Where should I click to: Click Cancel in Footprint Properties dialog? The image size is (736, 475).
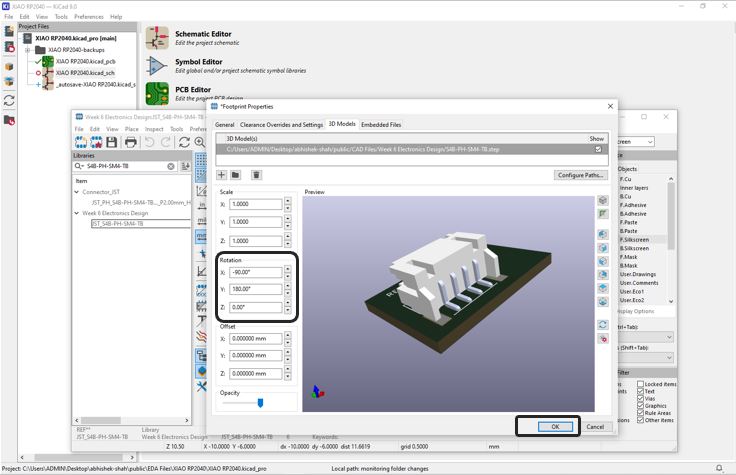click(595, 427)
